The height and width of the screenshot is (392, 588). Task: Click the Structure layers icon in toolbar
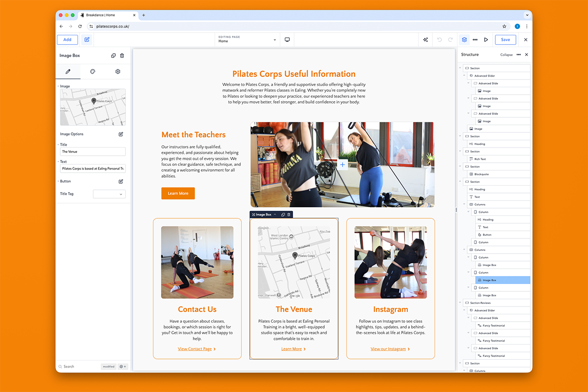464,40
